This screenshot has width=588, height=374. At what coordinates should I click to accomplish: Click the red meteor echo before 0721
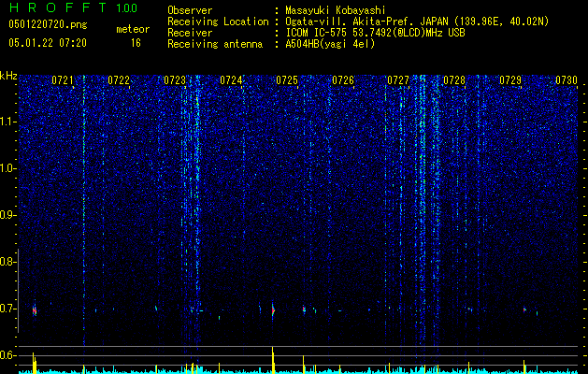(x=35, y=311)
